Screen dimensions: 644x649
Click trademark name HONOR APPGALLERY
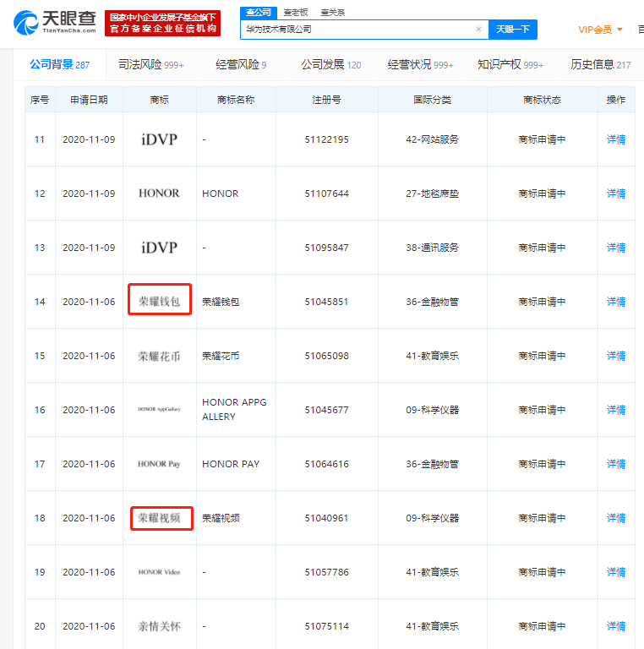click(234, 409)
